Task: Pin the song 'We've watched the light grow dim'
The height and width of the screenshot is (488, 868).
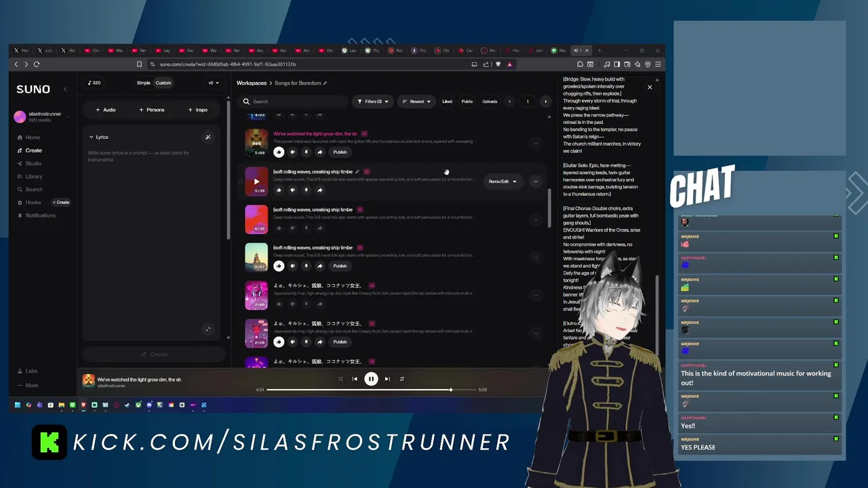Action: tap(306, 152)
